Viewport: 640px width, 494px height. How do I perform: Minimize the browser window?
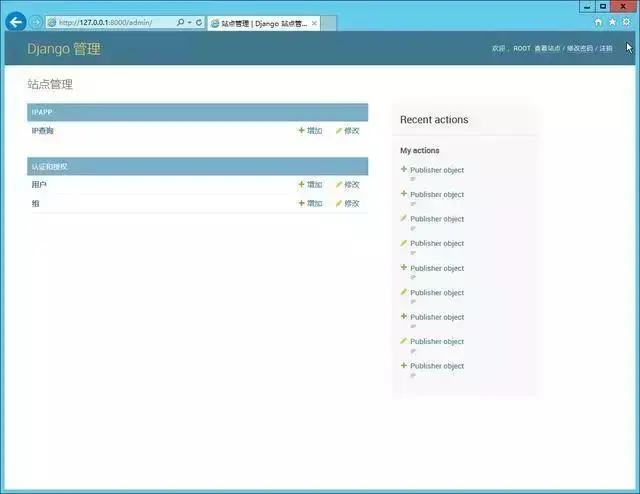587,6
